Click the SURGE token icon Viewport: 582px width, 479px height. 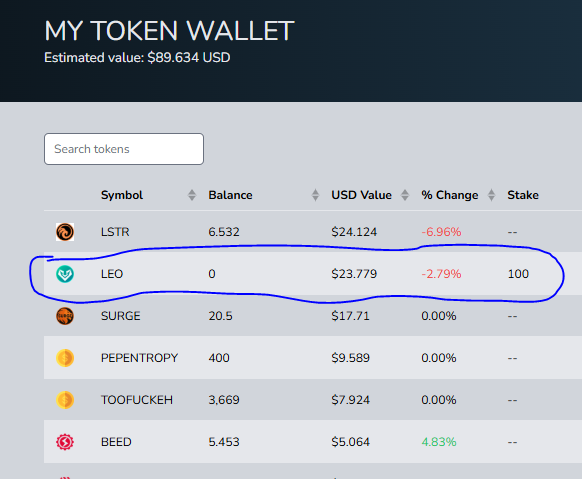click(65, 316)
